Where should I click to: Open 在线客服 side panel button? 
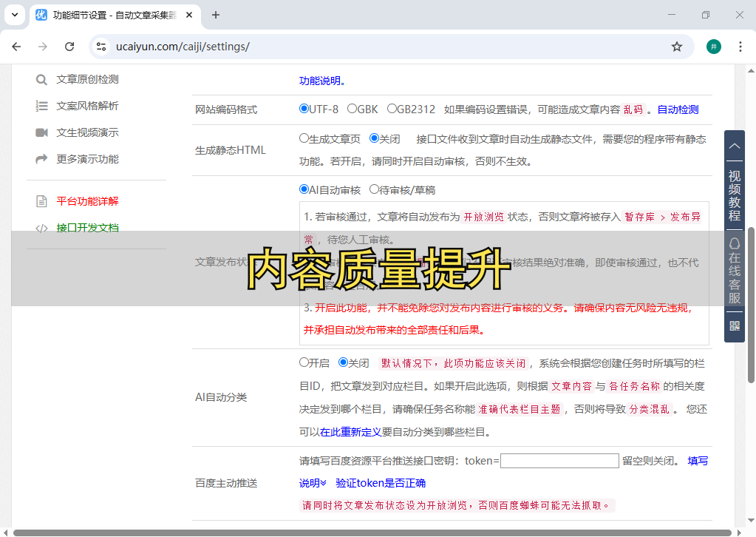[x=735, y=271]
